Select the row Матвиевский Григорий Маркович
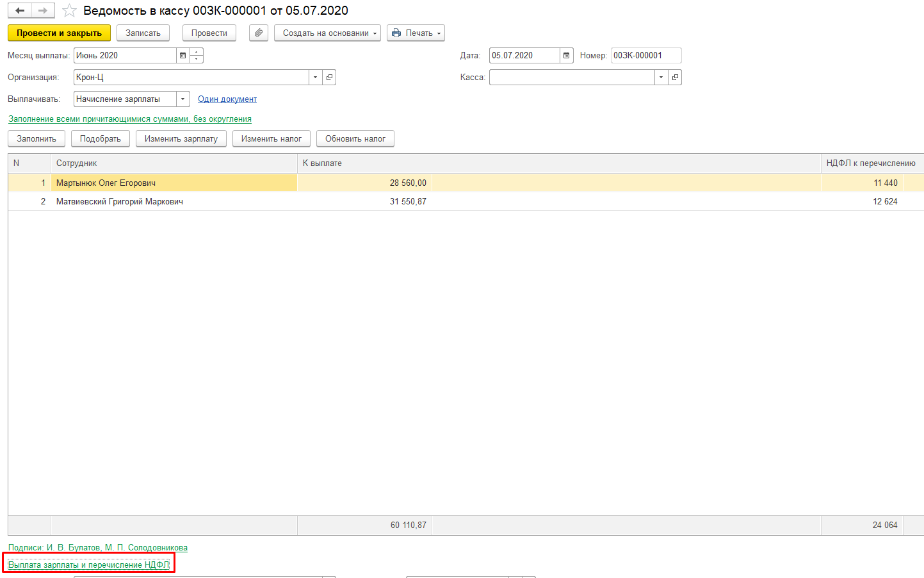 [120, 202]
